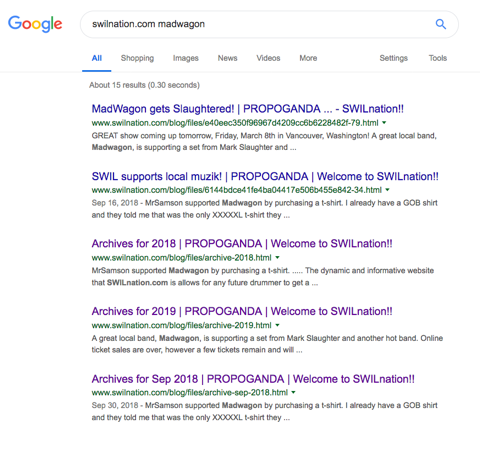
Task: Open the News tab
Action: pos(228,58)
